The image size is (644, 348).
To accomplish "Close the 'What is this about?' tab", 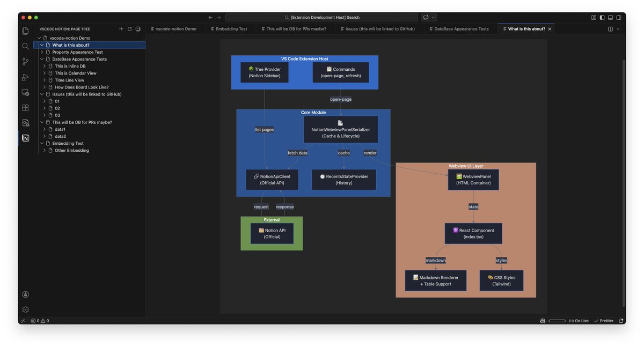I will [x=550, y=29].
